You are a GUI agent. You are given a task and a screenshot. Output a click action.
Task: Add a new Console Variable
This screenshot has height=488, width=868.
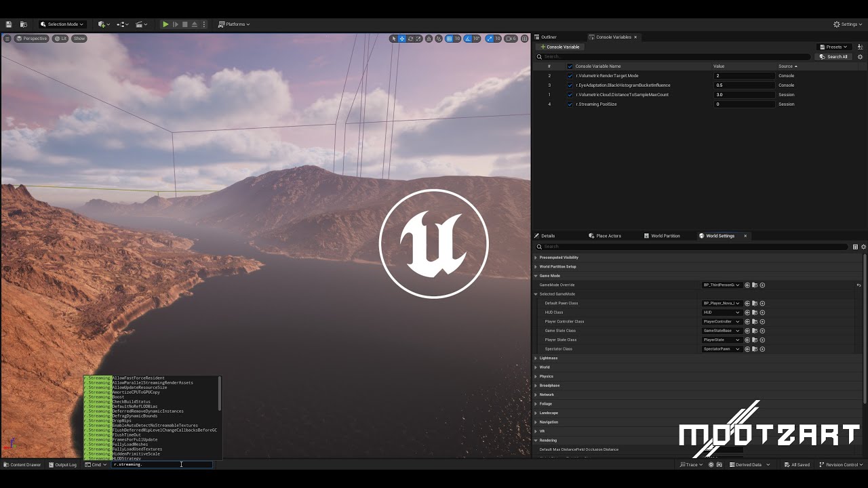tap(559, 47)
